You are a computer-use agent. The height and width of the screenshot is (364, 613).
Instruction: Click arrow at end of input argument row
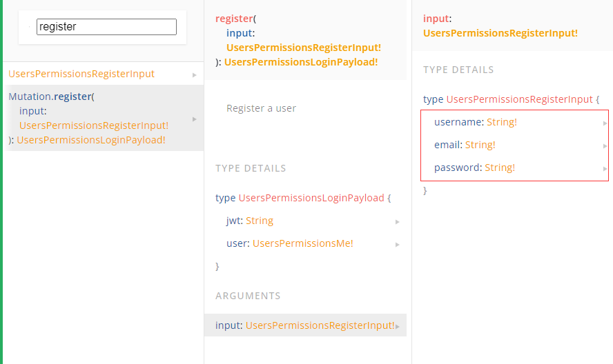[398, 326]
